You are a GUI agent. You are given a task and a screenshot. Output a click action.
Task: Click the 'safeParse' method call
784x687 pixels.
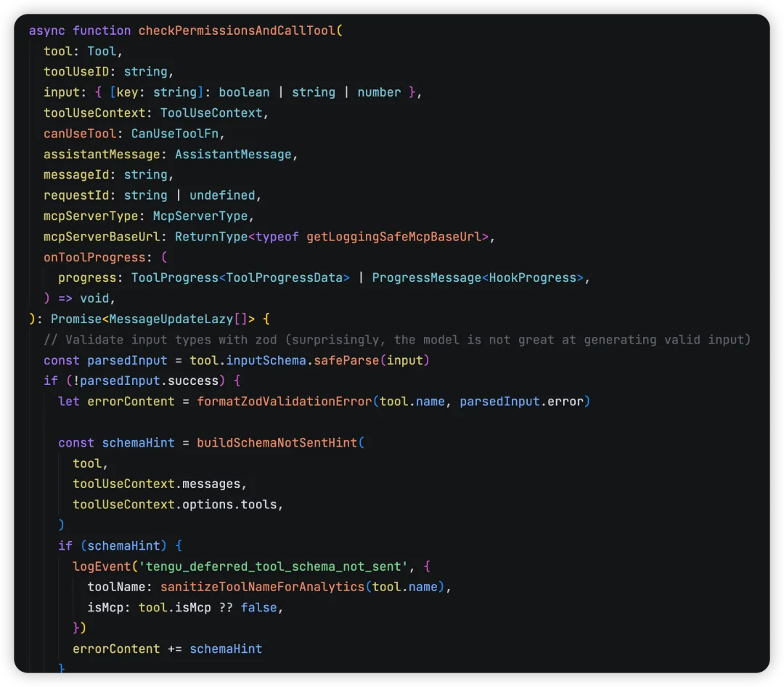click(x=346, y=360)
